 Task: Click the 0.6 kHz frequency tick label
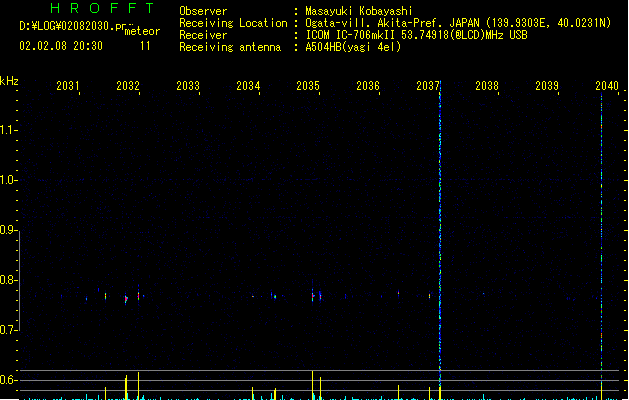click(8, 380)
